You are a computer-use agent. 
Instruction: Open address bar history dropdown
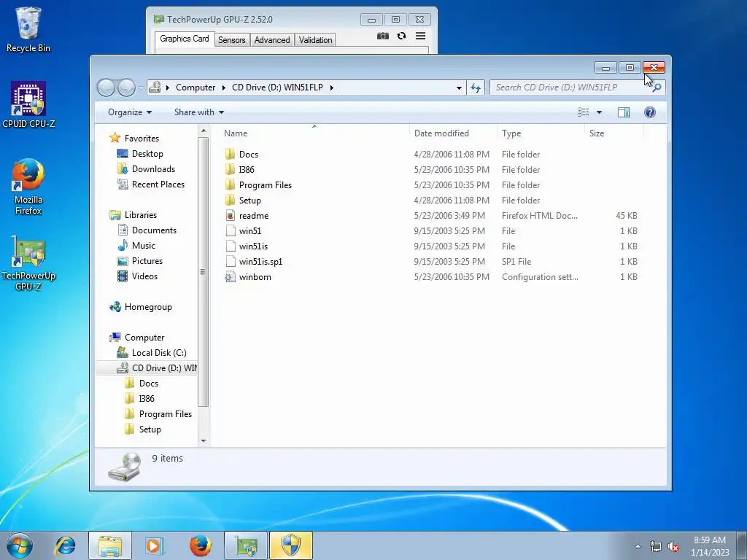click(459, 87)
